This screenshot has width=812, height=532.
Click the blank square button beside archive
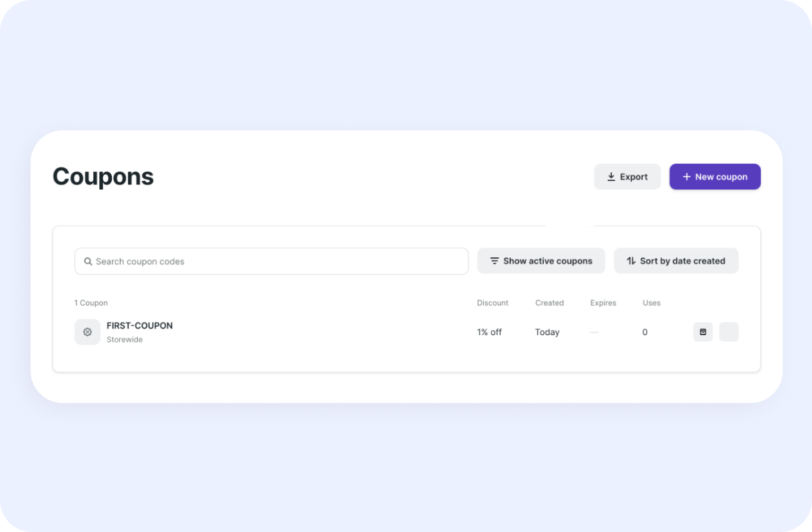point(729,332)
